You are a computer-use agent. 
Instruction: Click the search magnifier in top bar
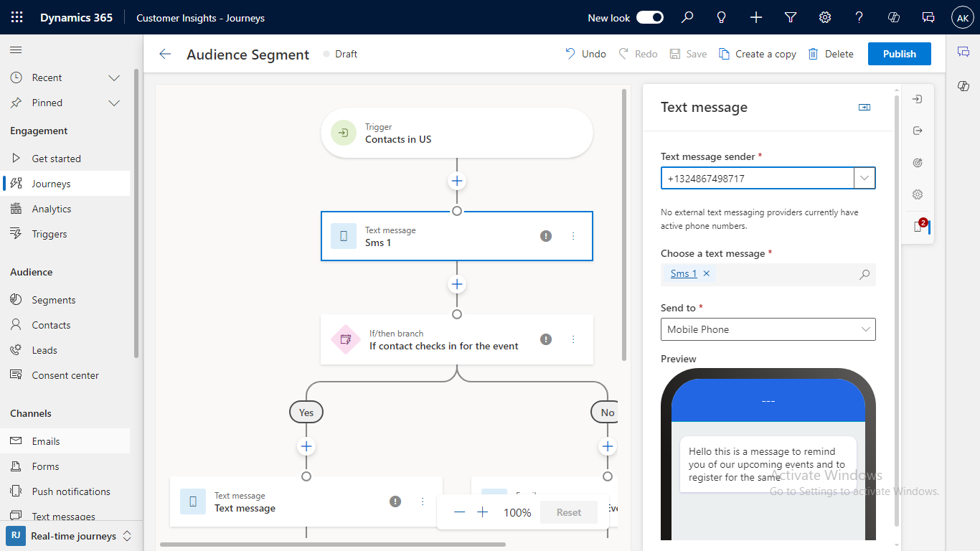click(687, 17)
